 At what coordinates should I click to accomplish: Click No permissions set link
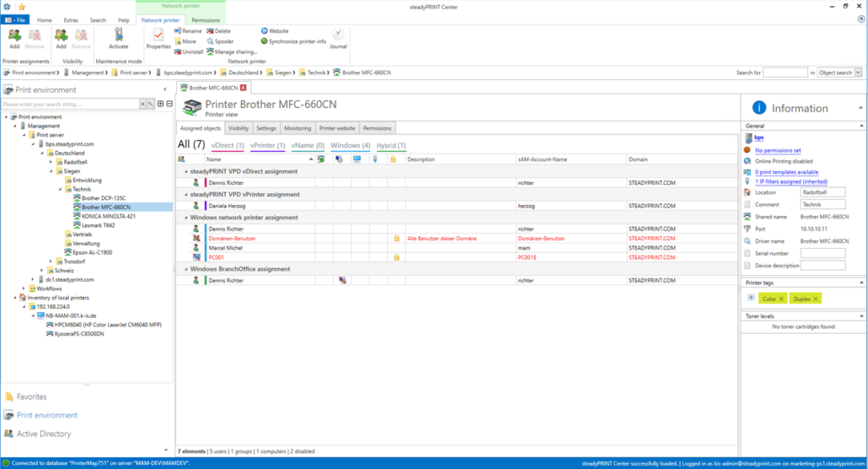pyautogui.click(x=778, y=150)
